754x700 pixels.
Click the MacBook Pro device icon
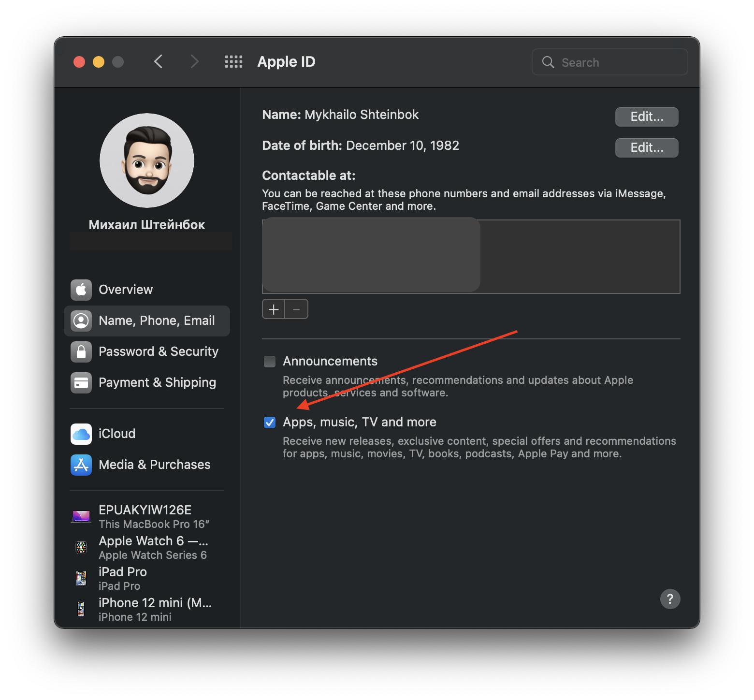point(81,516)
